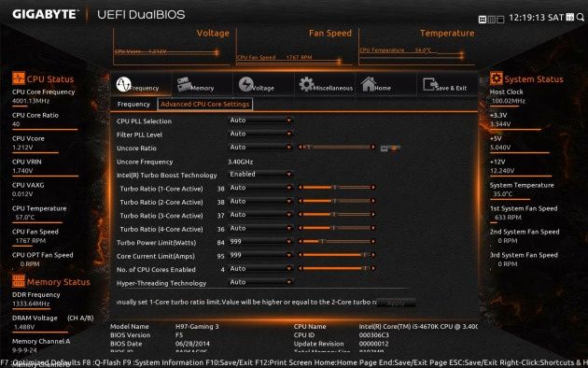Decrease Core Current Limit left arrow
This screenshot has width=588, height=368.
coord(301,255)
